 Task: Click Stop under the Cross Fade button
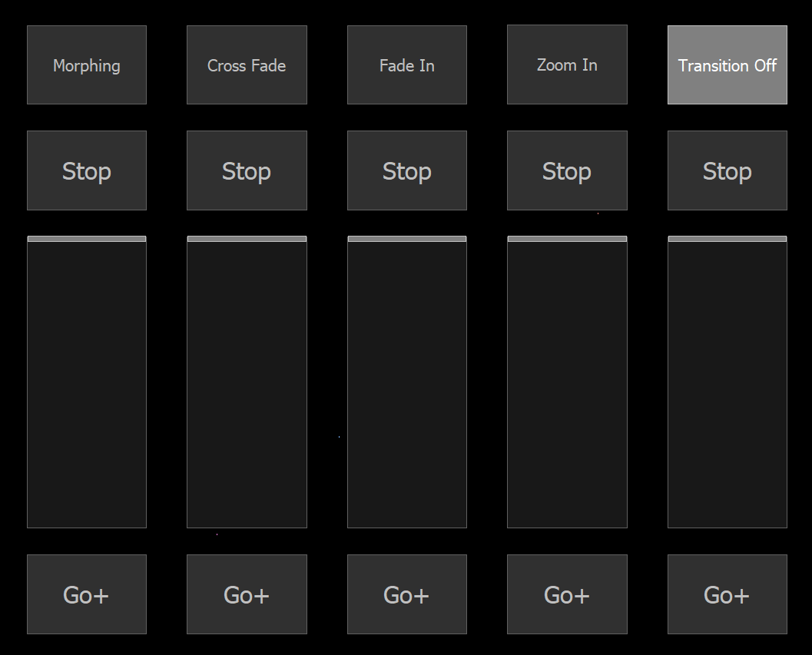(247, 170)
